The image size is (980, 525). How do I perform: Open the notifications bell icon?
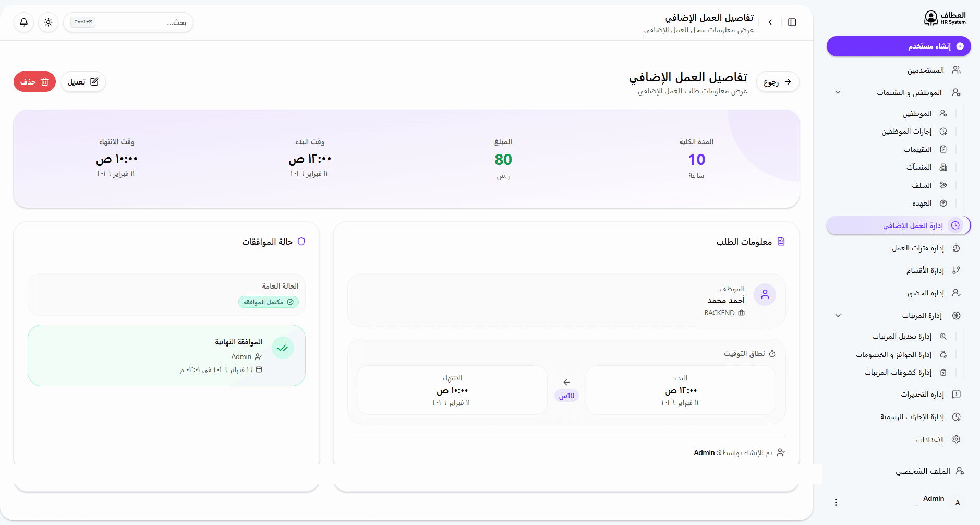tap(24, 22)
